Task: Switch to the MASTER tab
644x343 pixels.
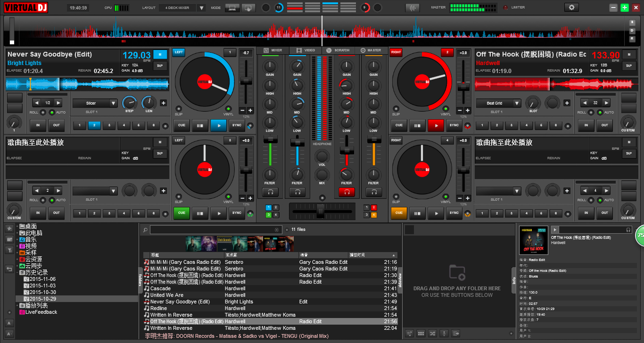Action: (x=371, y=50)
